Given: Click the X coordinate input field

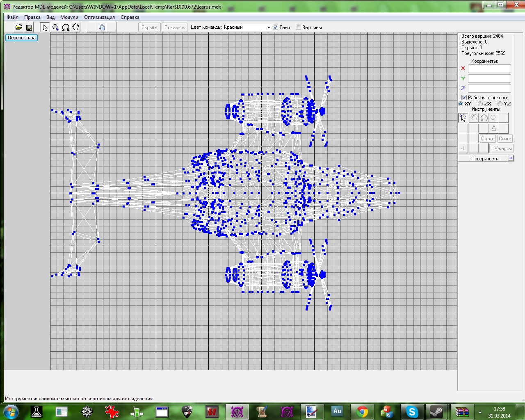Looking at the screenshot, I should (x=489, y=69).
